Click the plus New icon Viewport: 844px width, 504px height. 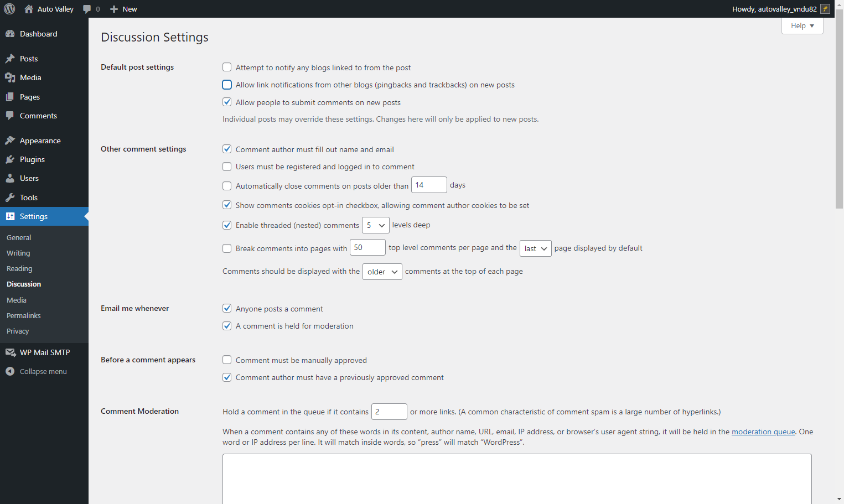point(114,9)
